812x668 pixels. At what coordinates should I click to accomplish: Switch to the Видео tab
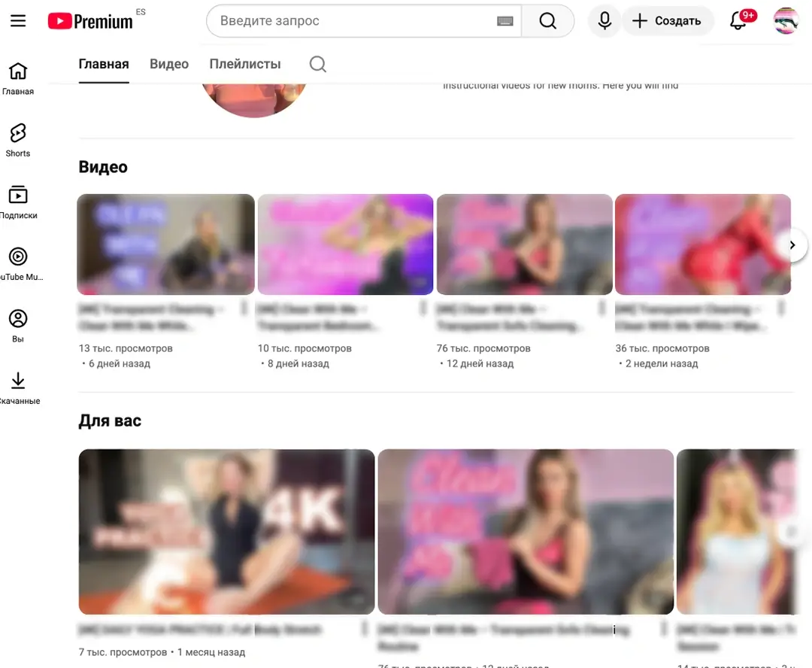click(x=168, y=64)
